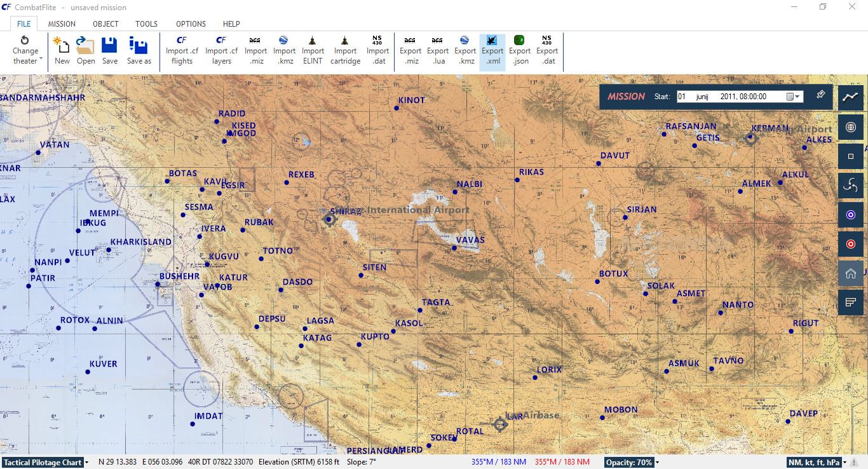Image resolution: width=868 pixels, height=469 pixels.
Task: Open the Tactical Pilotage Chart map selector
Action: tap(45, 462)
